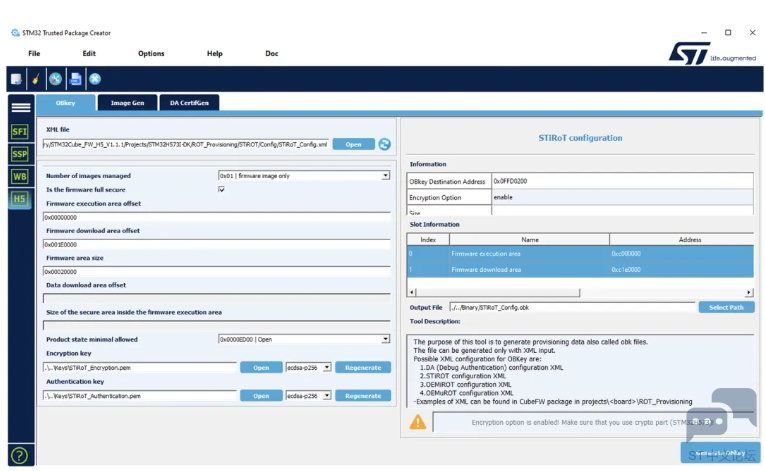Click the blue save disk toolbar icon
This screenshot has height=471, width=765.
click(x=75, y=79)
